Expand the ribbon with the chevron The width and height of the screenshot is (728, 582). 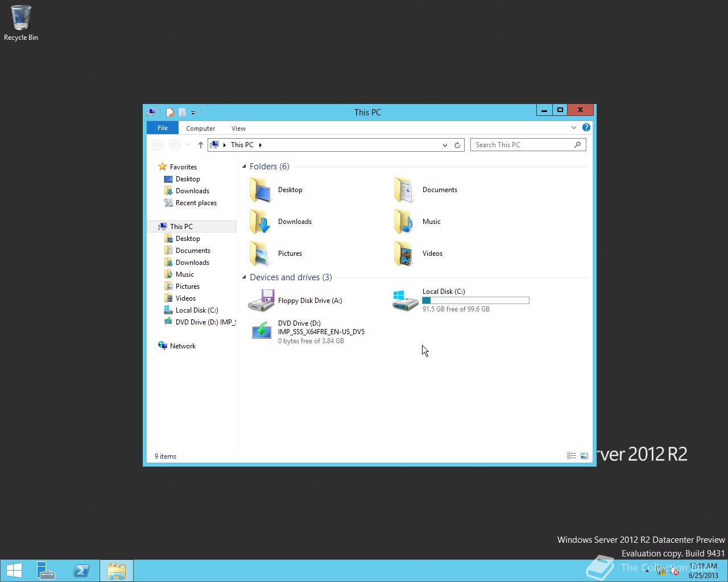574,128
